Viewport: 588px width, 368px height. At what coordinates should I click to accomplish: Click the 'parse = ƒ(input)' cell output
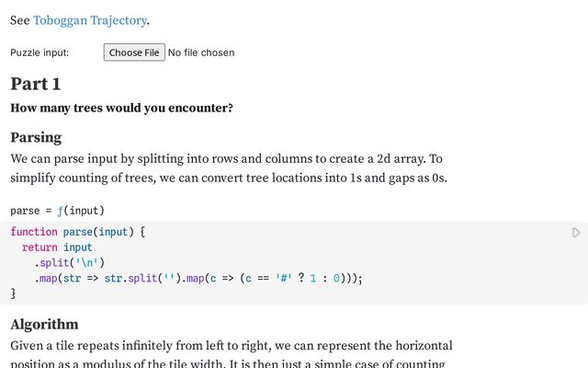point(57,210)
